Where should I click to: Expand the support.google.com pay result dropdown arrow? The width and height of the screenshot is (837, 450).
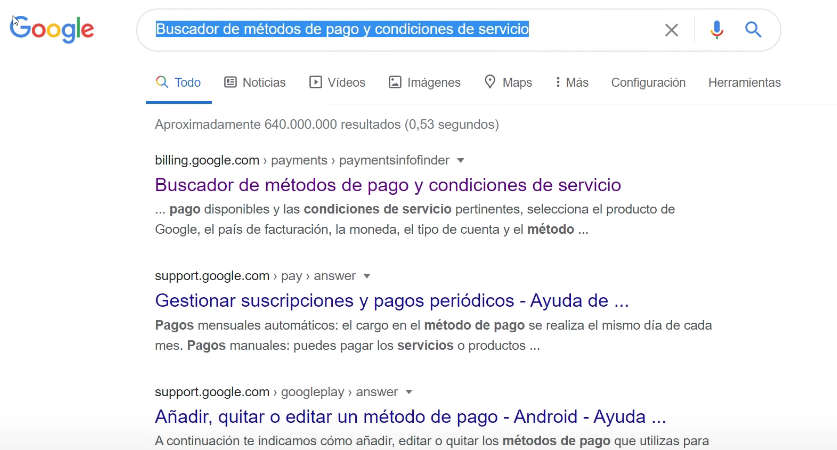pyautogui.click(x=367, y=277)
